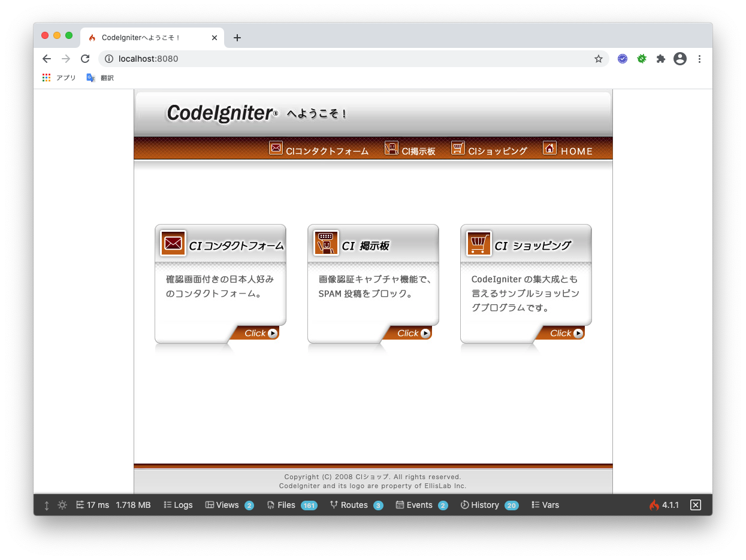746x560 pixels.
Task: Open CIショッピング navigation link
Action: click(497, 152)
